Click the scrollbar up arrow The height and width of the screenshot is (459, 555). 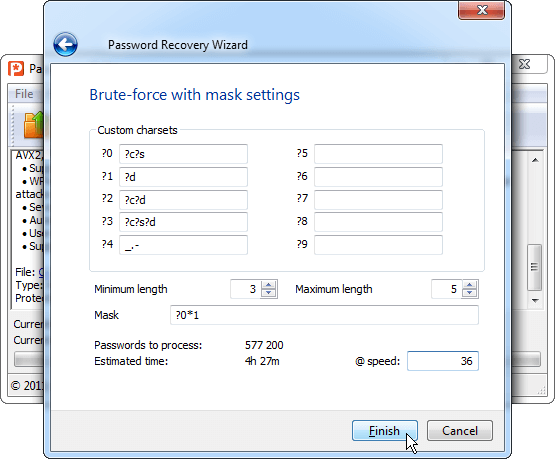coord(535,160)
